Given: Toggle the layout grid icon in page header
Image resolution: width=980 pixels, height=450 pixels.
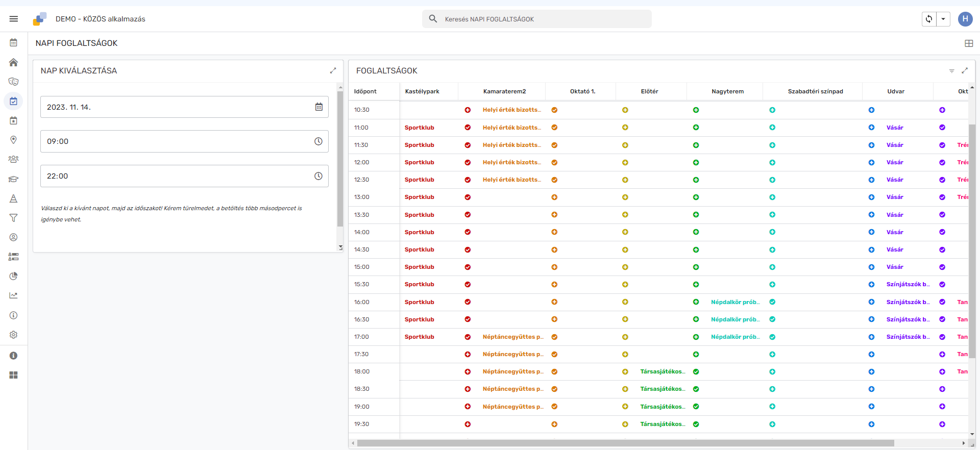Looking at the screenshot, I should (x=969, y=43).
